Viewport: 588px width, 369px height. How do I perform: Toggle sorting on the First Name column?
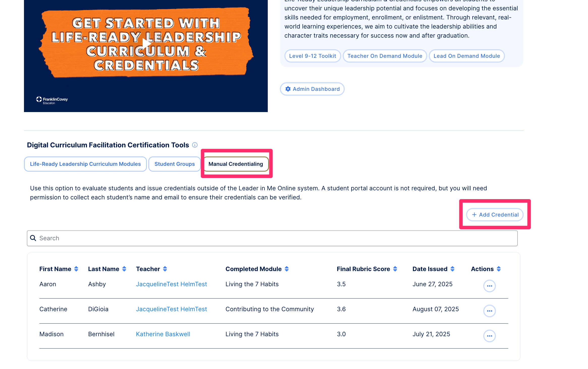pos(76,269)
